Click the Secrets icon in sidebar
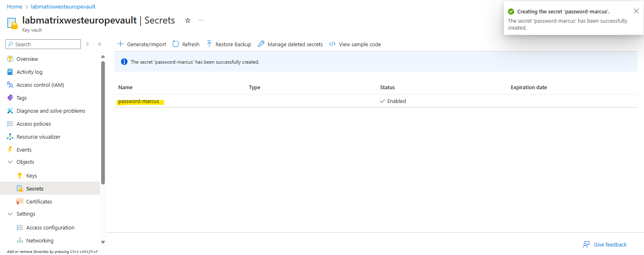644x255 pixels. click(x=20, y=189)
